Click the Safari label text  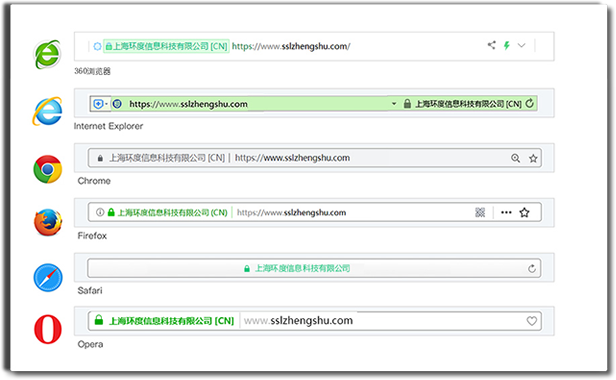point(90,290)
